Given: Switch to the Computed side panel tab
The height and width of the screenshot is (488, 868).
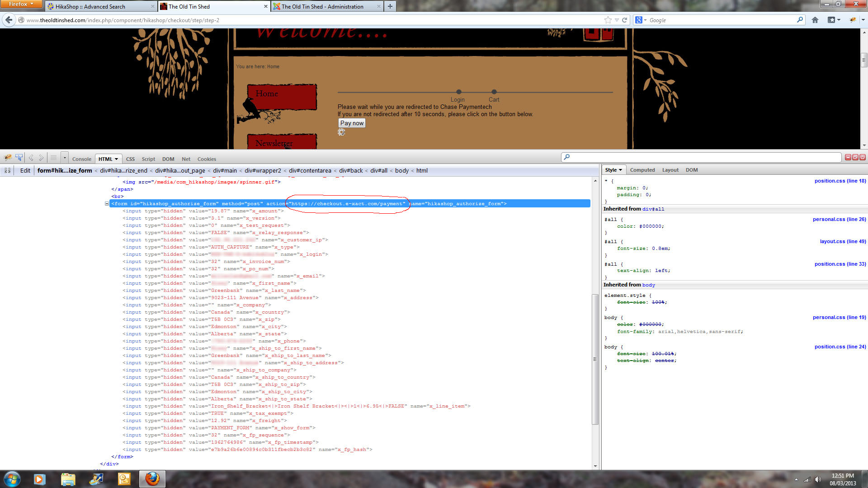Looking at the screenshot, I should (642, 170).
